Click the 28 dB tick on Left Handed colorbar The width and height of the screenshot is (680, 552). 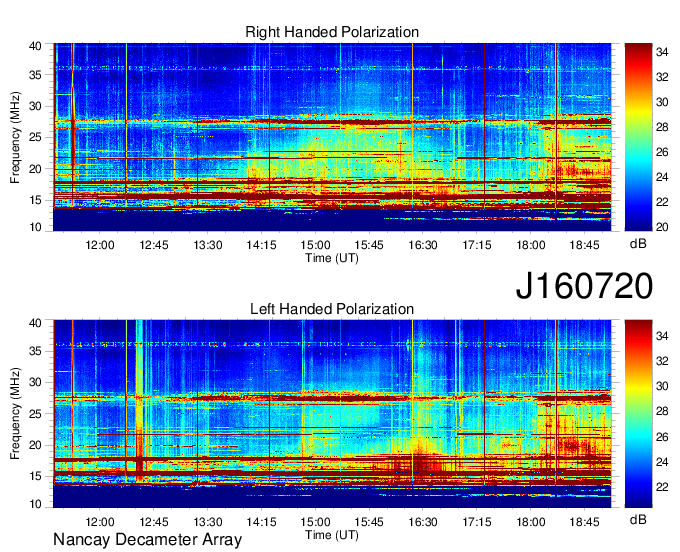click(x=662, y=411)
